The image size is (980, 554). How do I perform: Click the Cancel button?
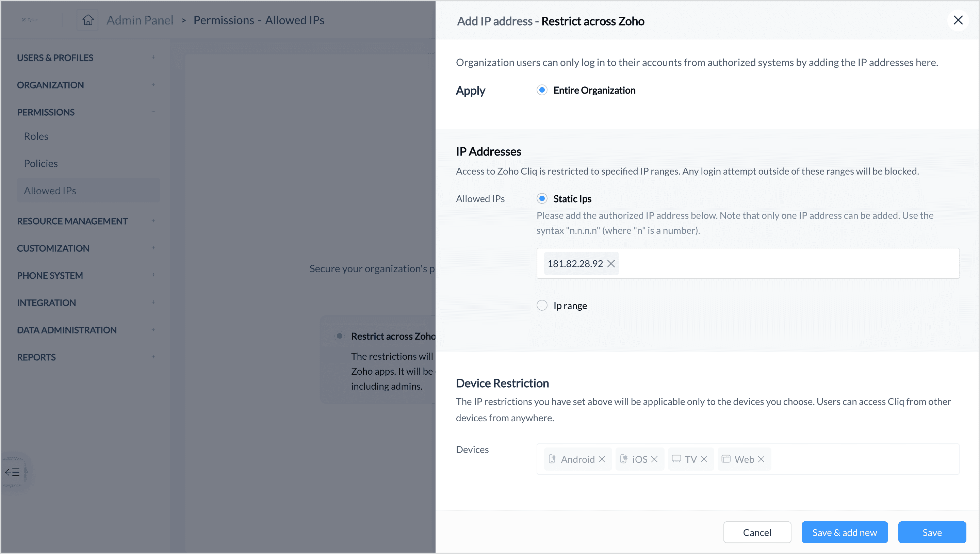757,532
